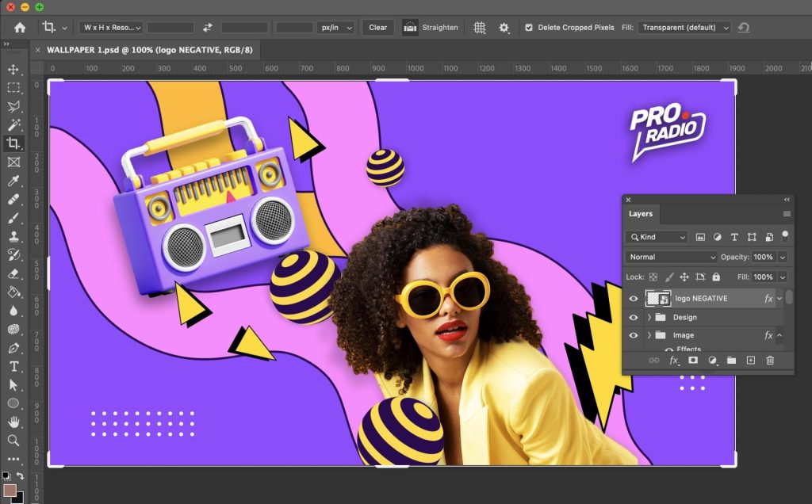Select the Eyedropper tool
Viewport: 812px width, 504px height.
pos(13,181)
